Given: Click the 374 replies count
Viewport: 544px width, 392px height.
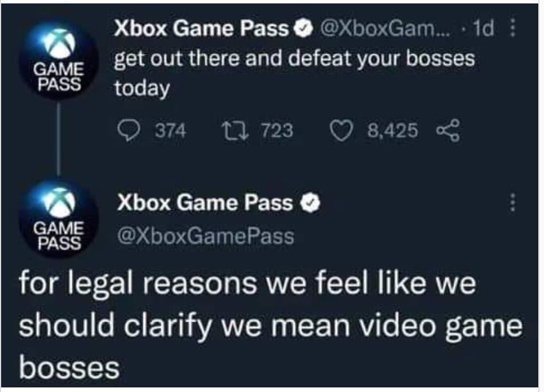Looking at the screenshot, I should (x=170, y=131).
